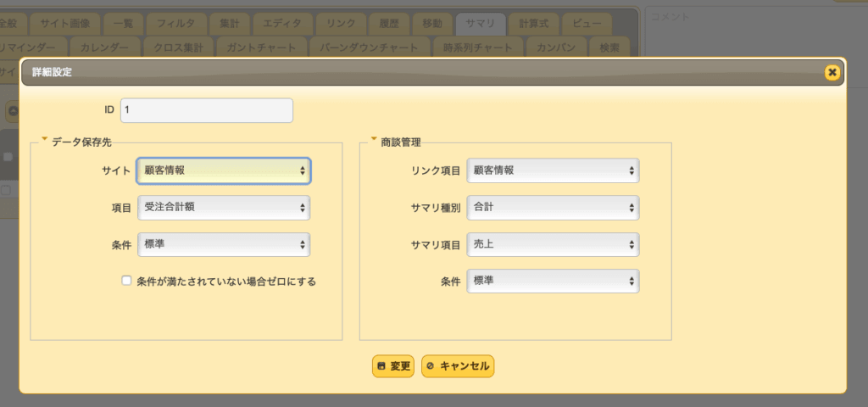Open the カレンダー tab
This screenshot has height=407, width=868.
(x=104, y=47)
